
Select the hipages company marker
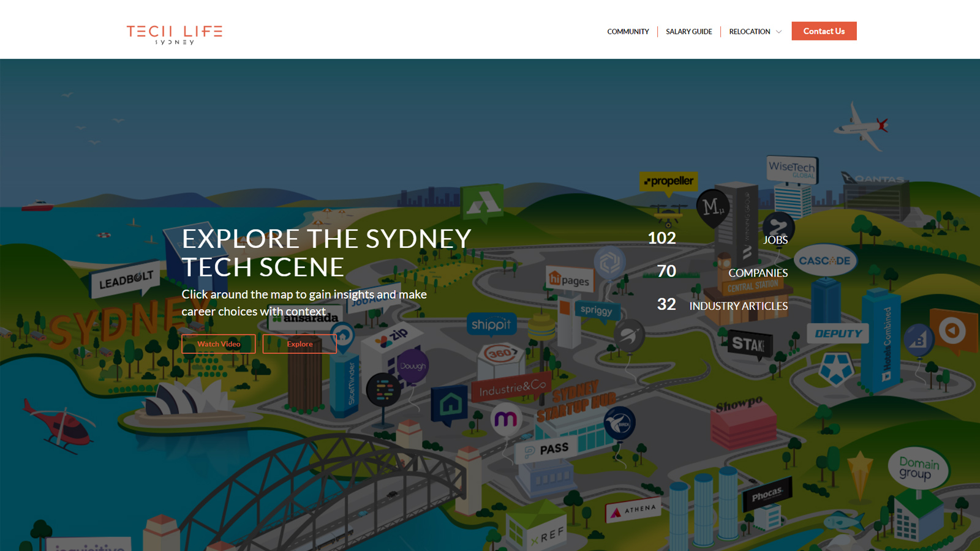[570, 280]
